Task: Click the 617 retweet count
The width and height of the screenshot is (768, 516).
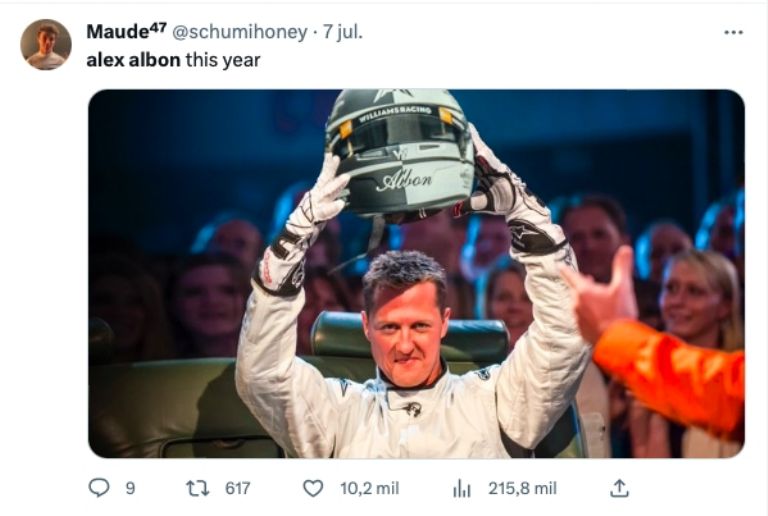Action: click(x=237, y=488)
